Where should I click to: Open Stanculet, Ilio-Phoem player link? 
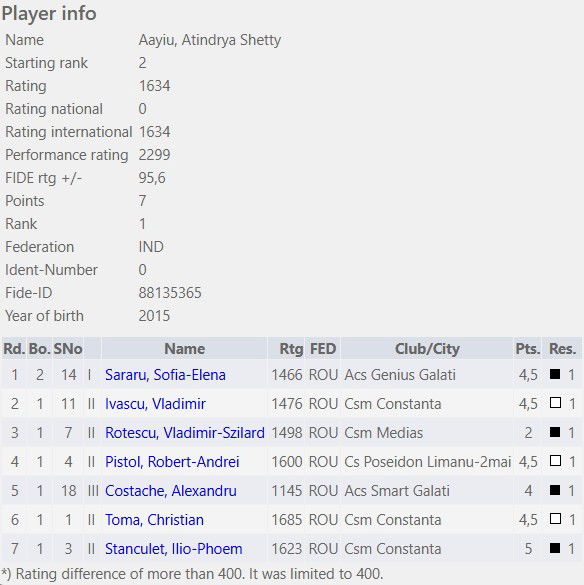174,549
